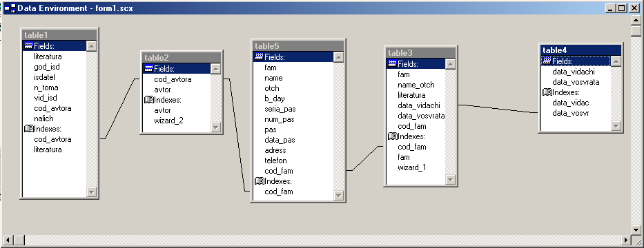The width and height of the screenshot is (644, 248).
Task: Click the Indexes book icon in table4
Action: click(x=547, y=92)
